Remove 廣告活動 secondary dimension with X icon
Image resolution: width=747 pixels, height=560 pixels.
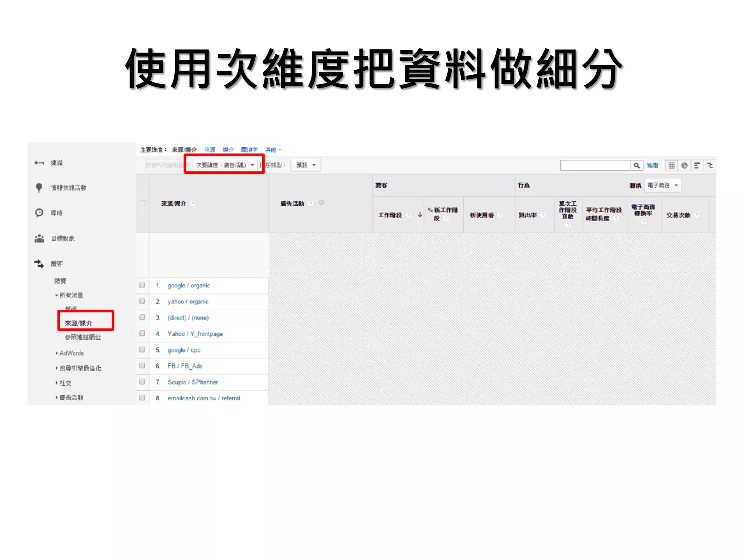click(x=321, y=203)
